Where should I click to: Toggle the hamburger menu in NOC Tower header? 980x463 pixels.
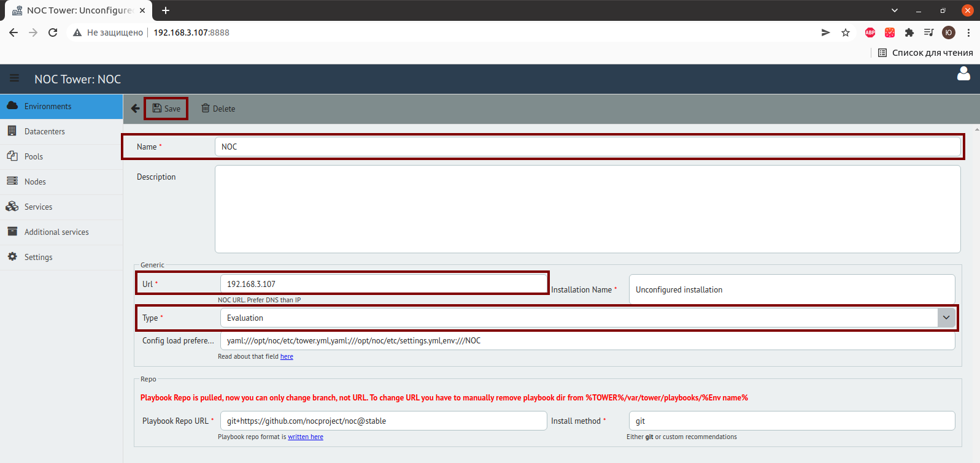[14, 79]
